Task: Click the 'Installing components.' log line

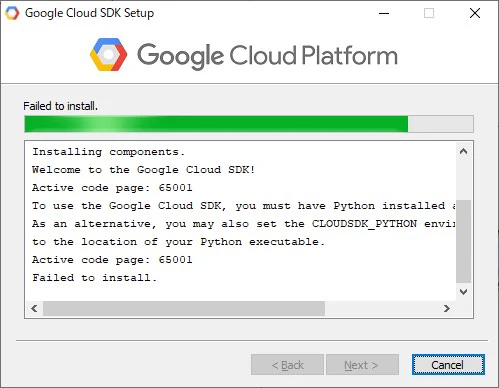Action: [x=109, y=152]
